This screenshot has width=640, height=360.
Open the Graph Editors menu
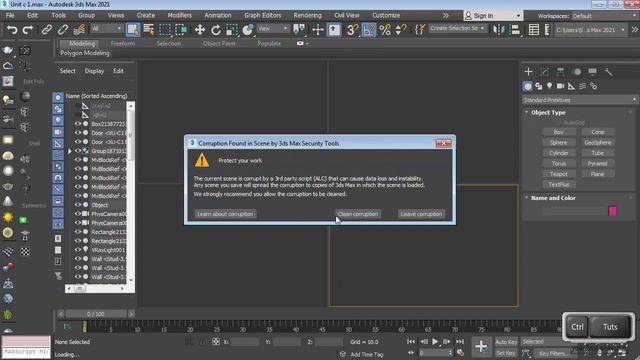click(x=262, y=15)
